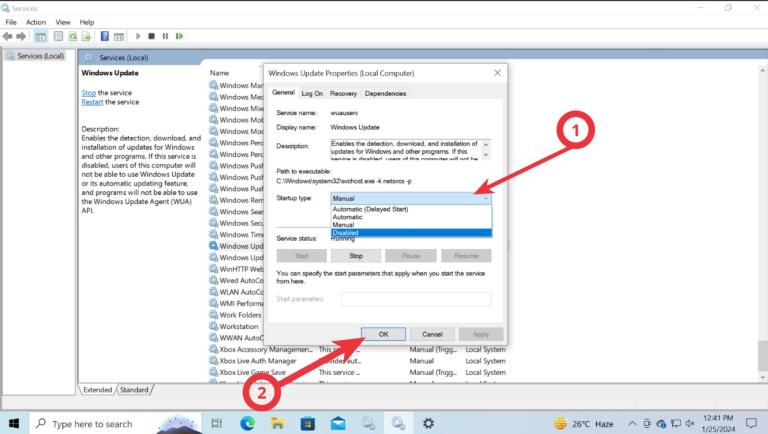Open Mail from the taskbar
768x434 pixels.
pos(338,423)
